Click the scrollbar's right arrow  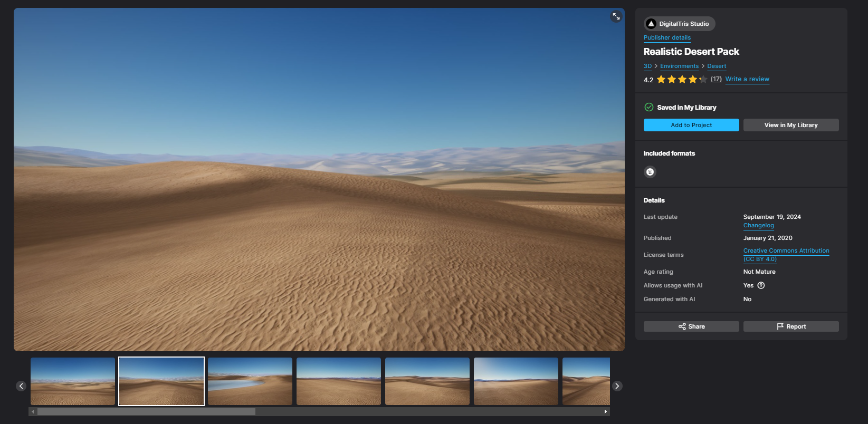coord(605,411)
